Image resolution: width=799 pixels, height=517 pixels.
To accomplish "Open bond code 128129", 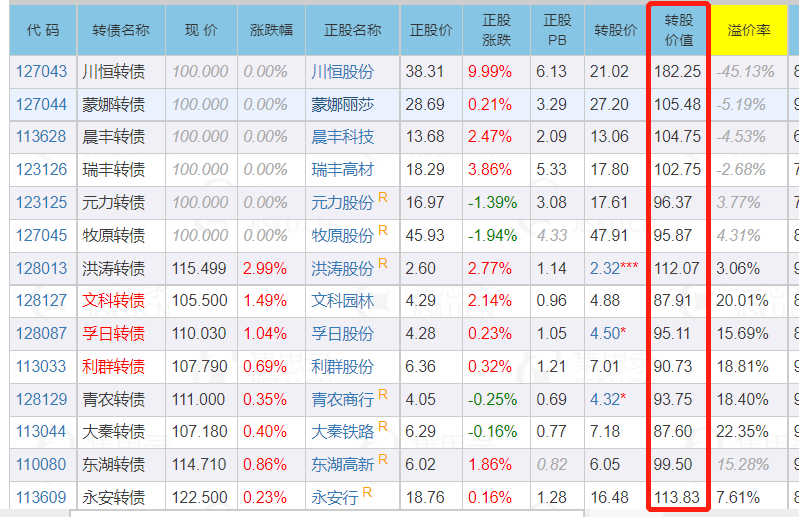I will [41, 399].
